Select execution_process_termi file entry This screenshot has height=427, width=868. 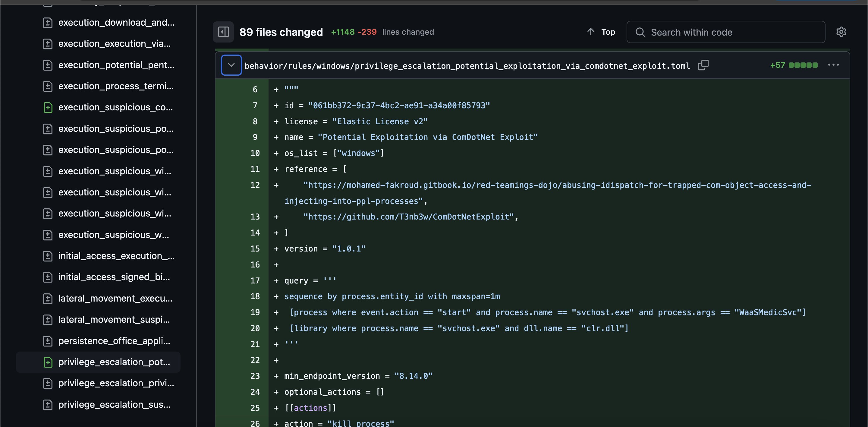(115, 86)
